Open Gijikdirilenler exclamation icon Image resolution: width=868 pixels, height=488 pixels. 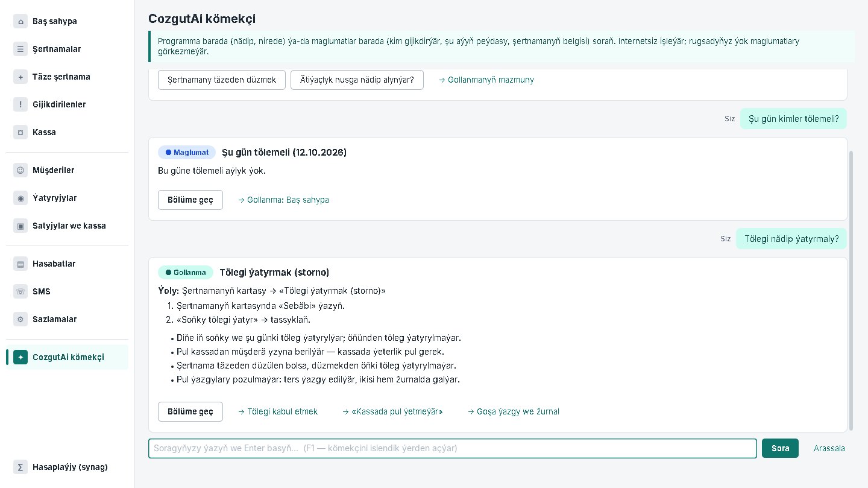click(20, 104)
